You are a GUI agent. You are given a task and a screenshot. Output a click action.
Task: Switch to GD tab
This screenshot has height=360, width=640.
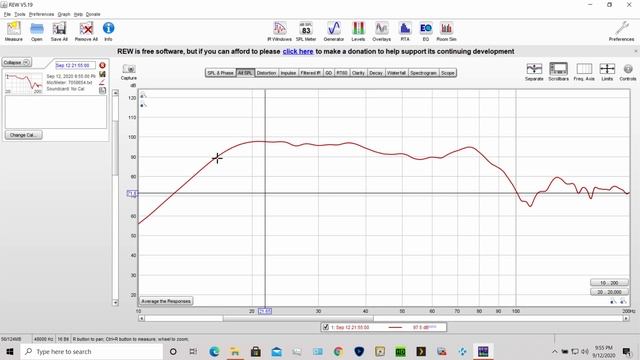[x=329, y=73]
